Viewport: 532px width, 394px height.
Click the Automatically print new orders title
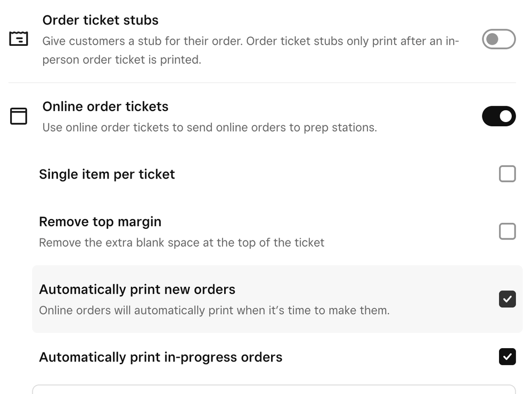(137, 290)
